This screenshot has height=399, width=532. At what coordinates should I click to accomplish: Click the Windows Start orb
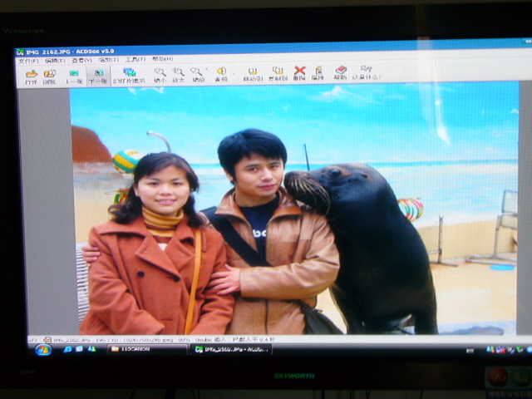(x=42, y=349)
